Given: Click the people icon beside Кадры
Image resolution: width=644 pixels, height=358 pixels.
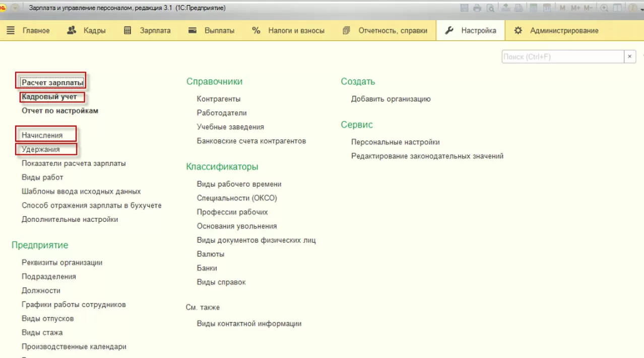Looking at the screenshot, I should click(x=72, y=30).
